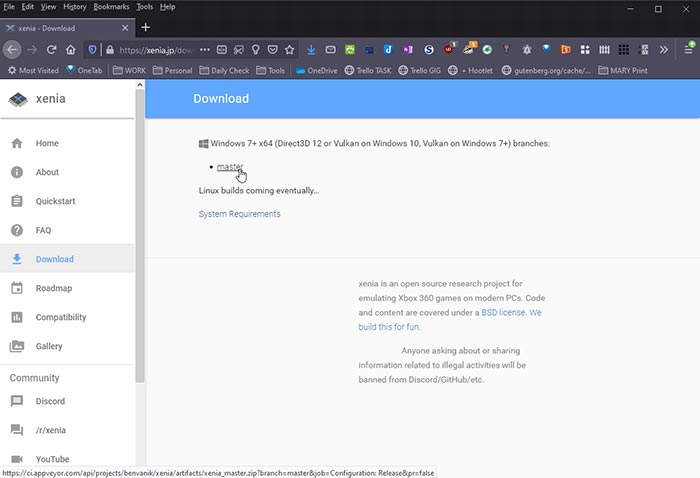Viewport: 700px width, 478px height.
Task: Download the master branch build link
Action: point(230,166)
